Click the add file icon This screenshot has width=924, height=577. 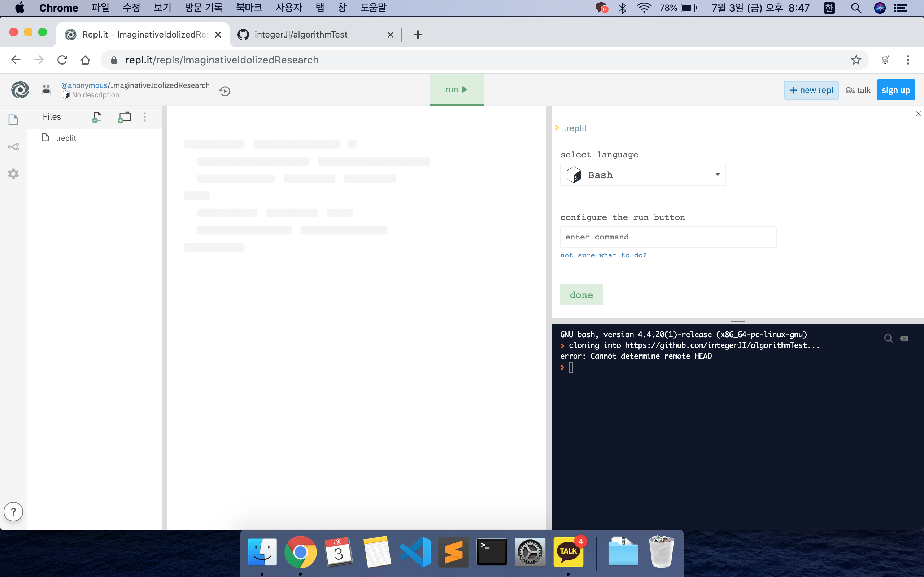97,117
